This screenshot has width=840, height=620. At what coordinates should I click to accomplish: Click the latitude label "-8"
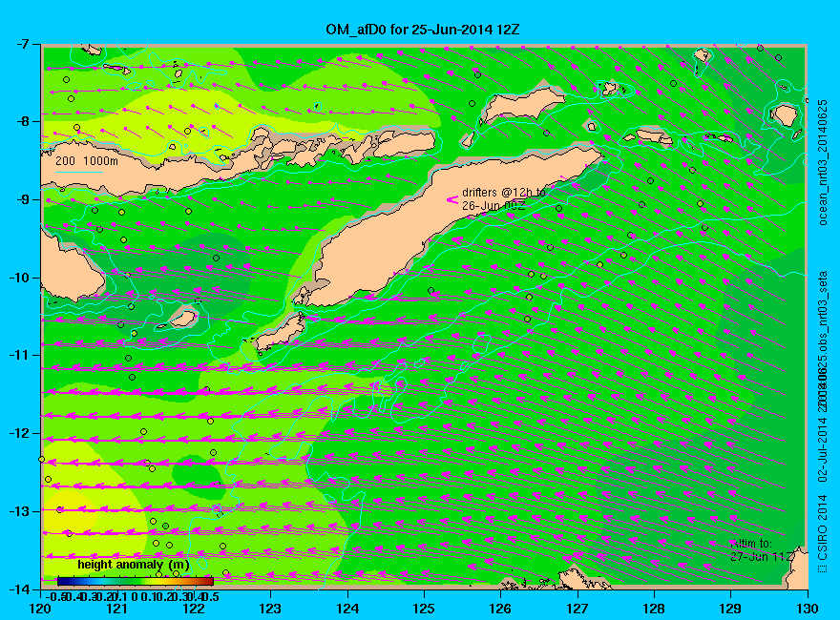click(x=21, y=121)
